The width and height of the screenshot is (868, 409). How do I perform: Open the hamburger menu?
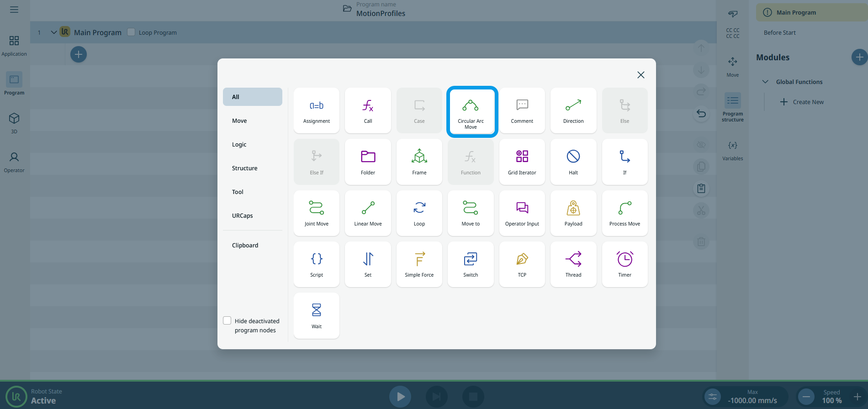point(14,10)
